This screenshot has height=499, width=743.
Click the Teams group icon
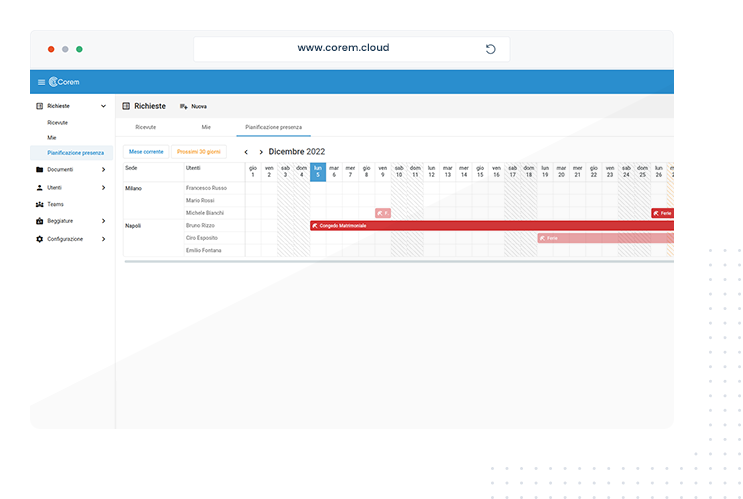tap(39, 204)
